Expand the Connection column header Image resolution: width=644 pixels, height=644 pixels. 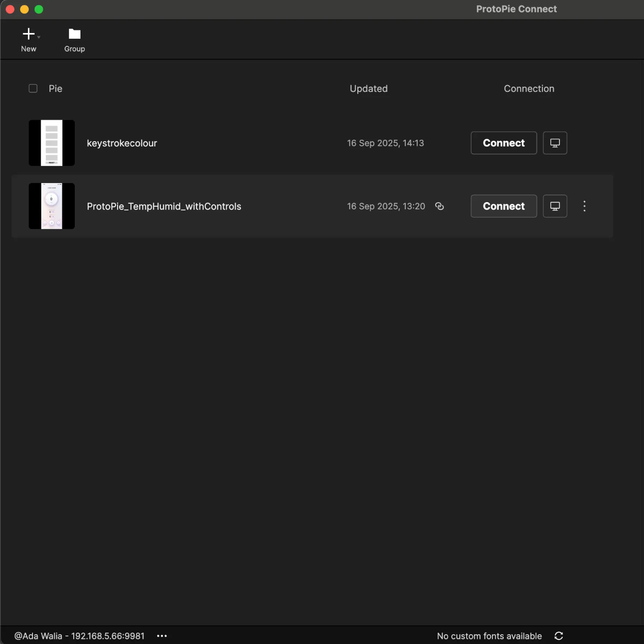click(529, 88)
